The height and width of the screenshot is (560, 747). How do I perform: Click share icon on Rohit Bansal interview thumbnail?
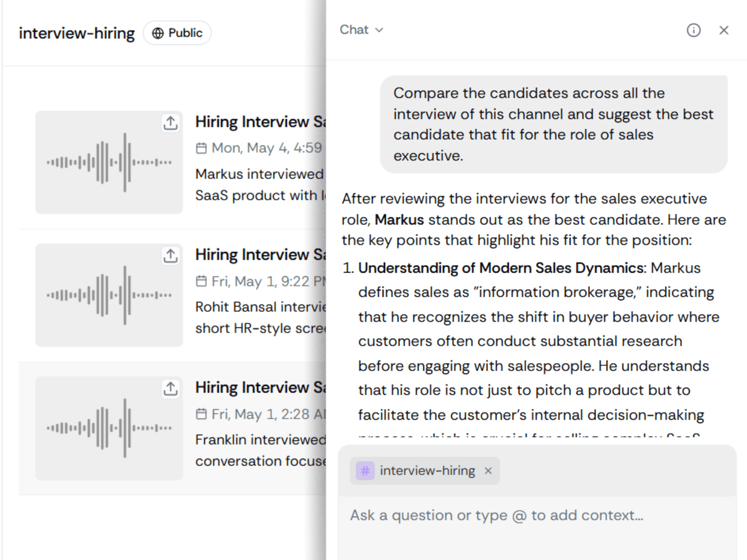[x=170, y=256]
